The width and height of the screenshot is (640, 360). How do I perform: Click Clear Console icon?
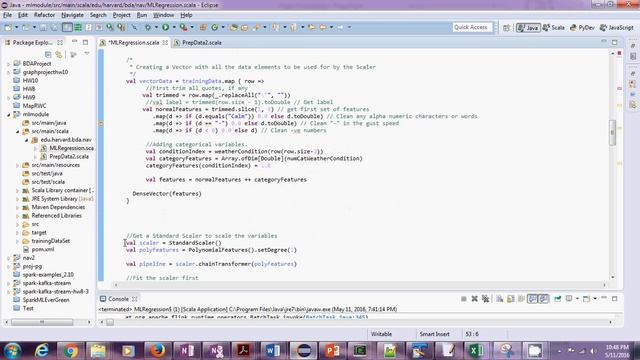tap(500, 299)
